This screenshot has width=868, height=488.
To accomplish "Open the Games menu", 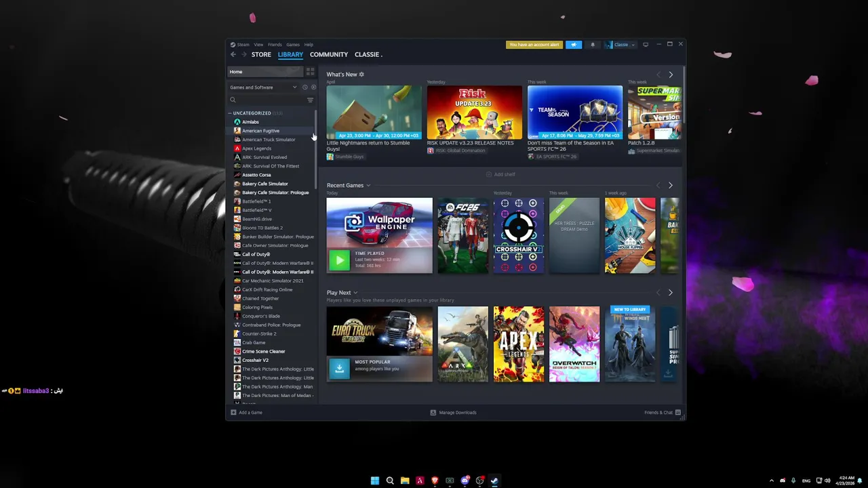I will [x=293, y=45].
